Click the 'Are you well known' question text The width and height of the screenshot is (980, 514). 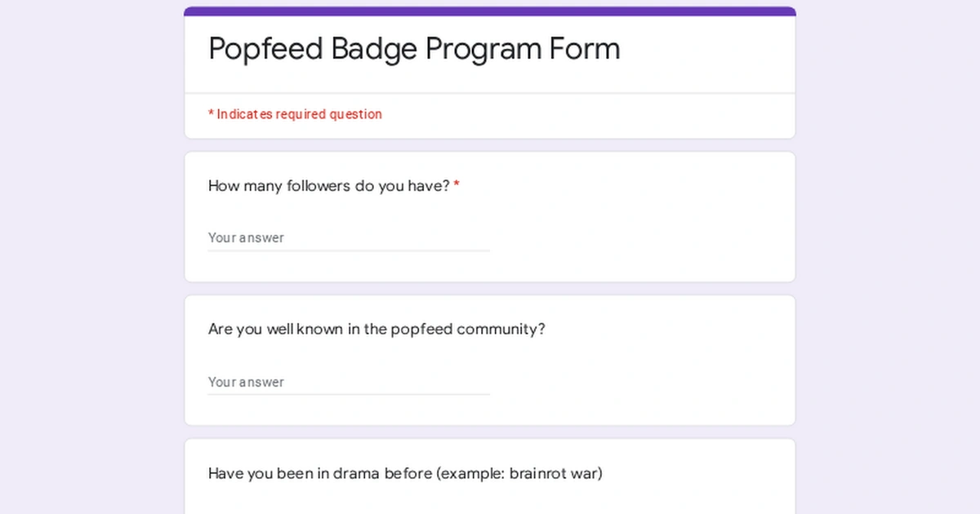click(375, 329)
